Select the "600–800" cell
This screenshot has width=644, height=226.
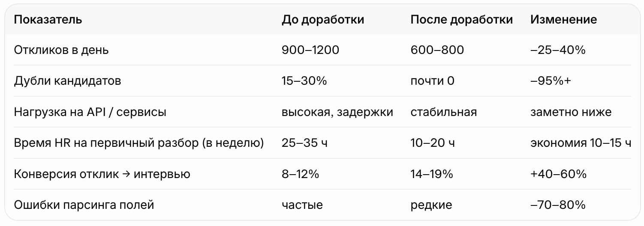click(437, 50)
